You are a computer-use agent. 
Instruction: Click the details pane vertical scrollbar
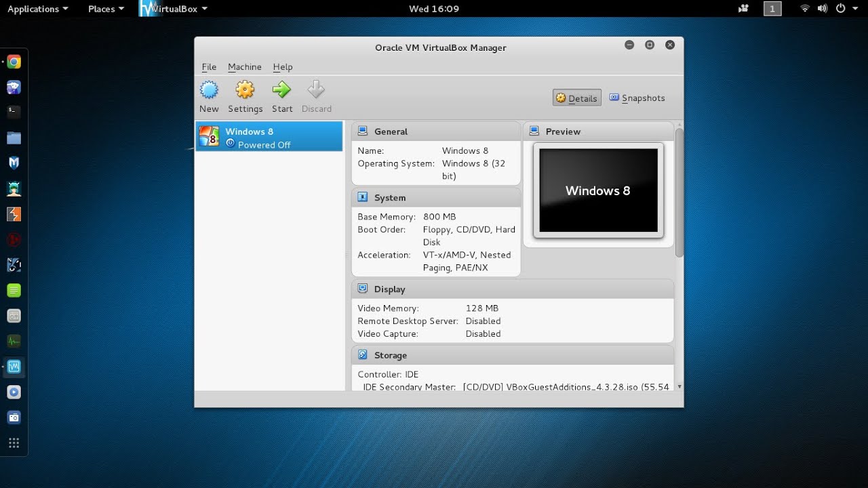(x=679, y=192)
